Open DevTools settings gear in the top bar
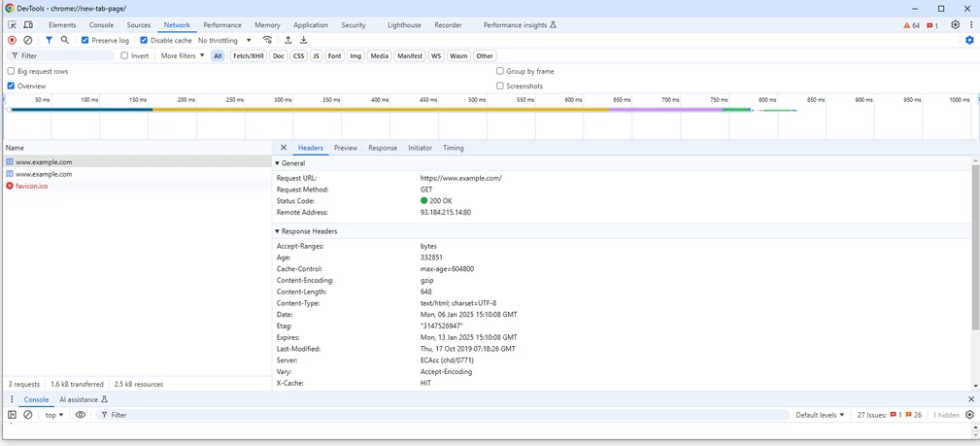The height and width of the screenshot is (446, 980). (x=955, y=25)
